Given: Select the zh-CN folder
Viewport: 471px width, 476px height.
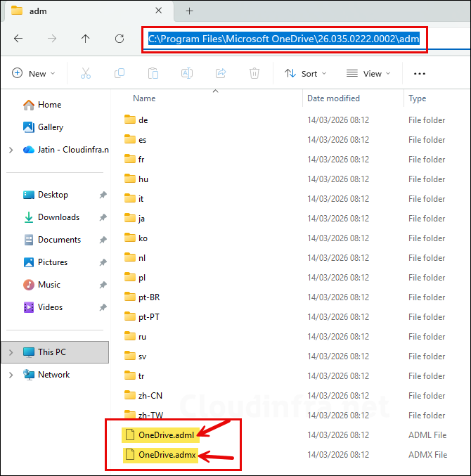Looking at the screenshot, I should tap(143, 396).
